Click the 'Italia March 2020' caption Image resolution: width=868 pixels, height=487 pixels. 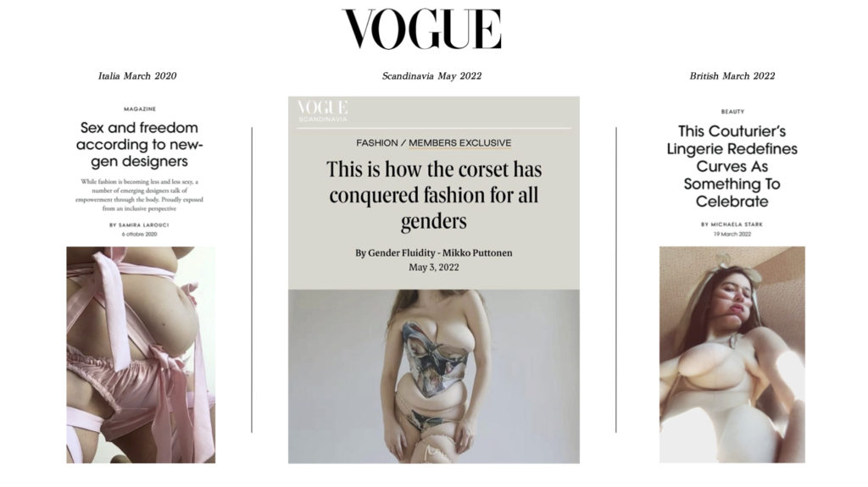pyautogui.click(x=137, y=76)
